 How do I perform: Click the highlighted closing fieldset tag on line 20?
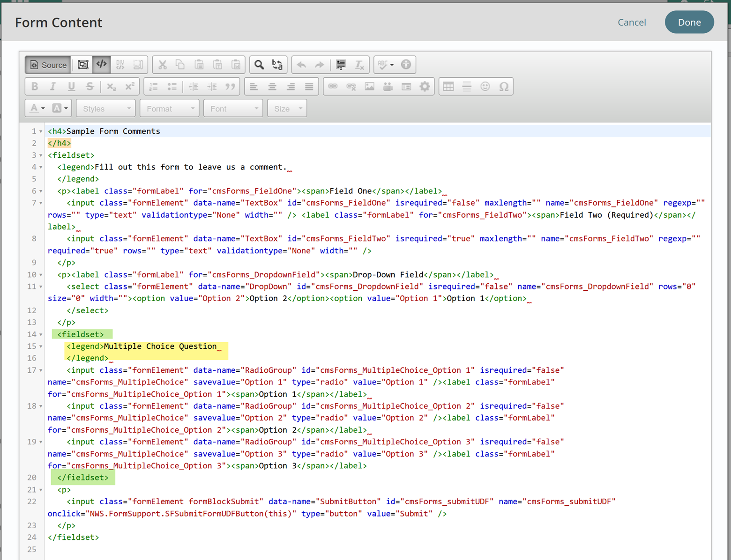83,478
